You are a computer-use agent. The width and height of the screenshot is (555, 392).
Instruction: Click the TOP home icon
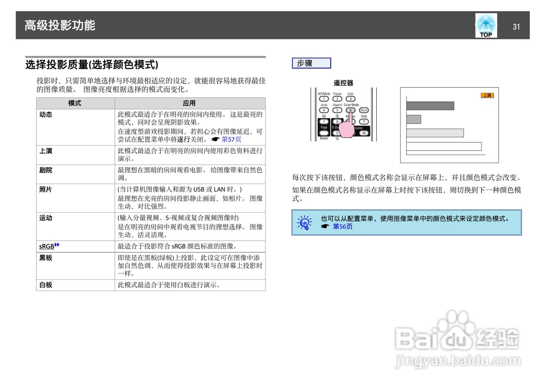point(486,25)
